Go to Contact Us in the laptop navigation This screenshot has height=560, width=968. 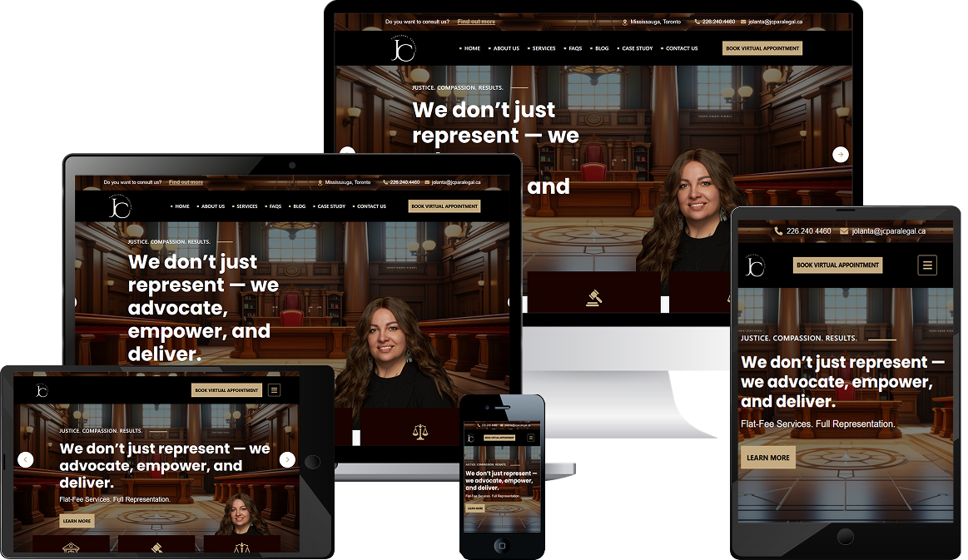370,206
